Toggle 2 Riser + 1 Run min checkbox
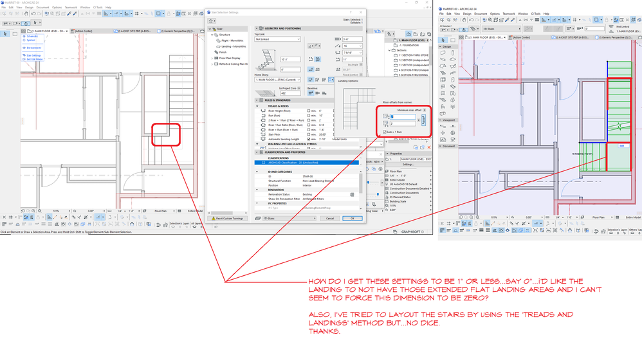 309,120
